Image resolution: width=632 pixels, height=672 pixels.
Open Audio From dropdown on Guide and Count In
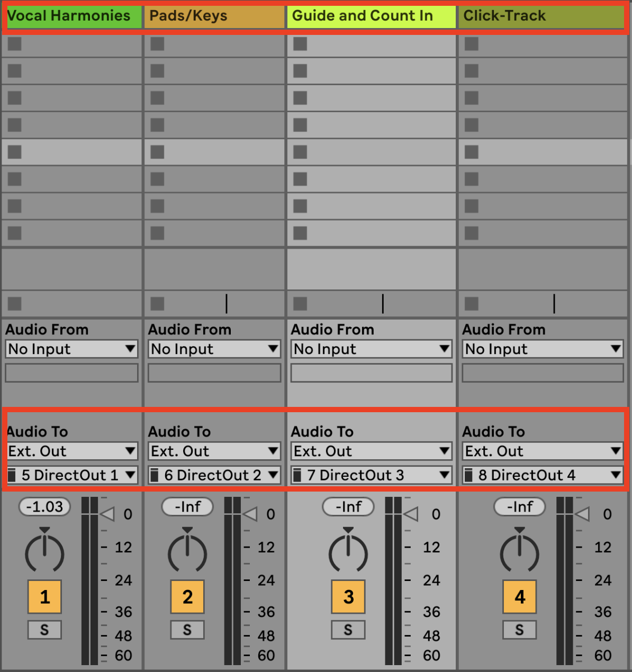pyautogui.click(x=372, y=349)
